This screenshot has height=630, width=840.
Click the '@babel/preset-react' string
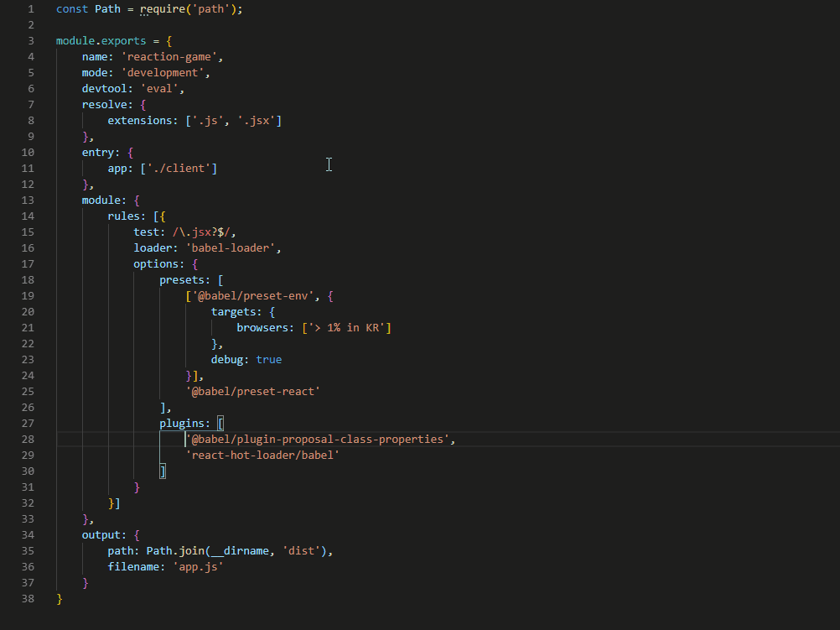tap(253, 392)
